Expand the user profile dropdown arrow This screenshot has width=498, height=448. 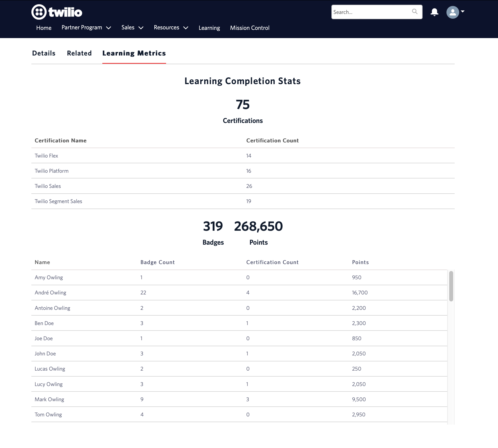click(x=463, y=11)
